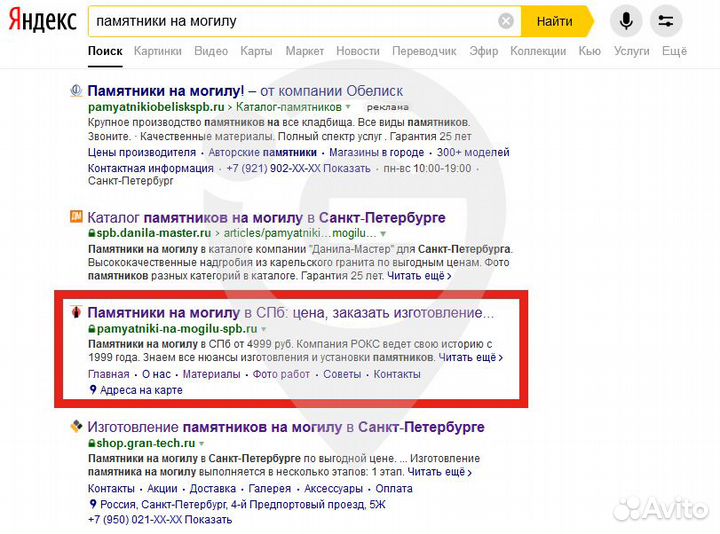Screen dimensions: 720x534
Task: Expand the menu arrow next to pamyatniki-na-mogilu-spb.ru
Action: (x=264, y=329)
